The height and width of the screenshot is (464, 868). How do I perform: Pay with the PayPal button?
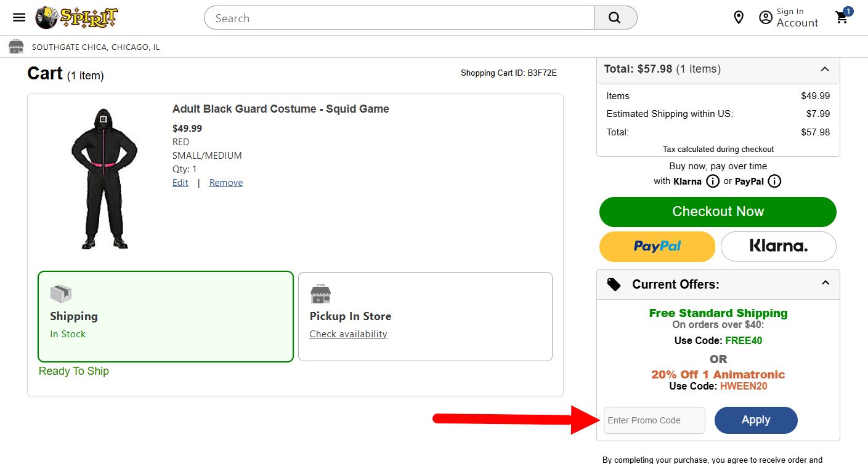click(x=657, y=247)
